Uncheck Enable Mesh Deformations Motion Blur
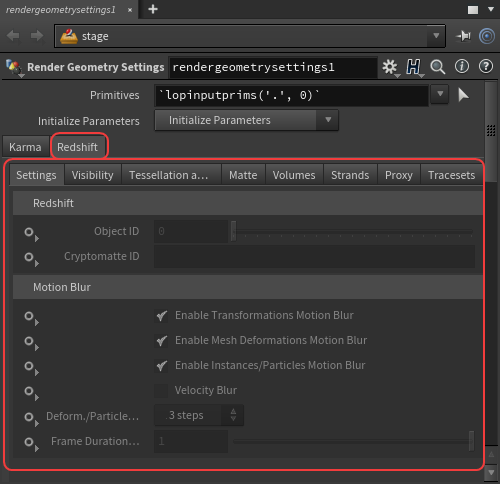The width and height of the screenshot is (500, 484). (x=162, y=340)
